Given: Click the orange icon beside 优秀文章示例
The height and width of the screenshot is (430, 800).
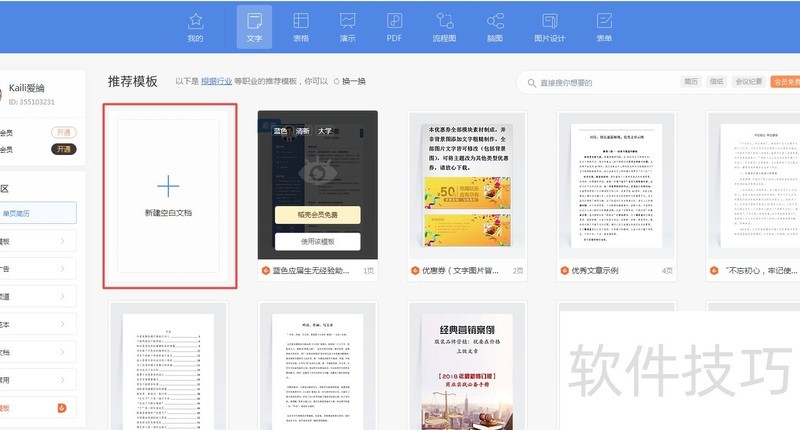Looking at the screenshot, I should coord(564,270).
